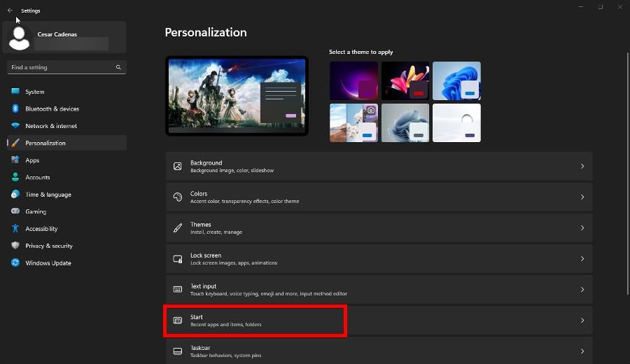
Task: Click the back arrow in Settings
Action: click(x=10, y=10)
